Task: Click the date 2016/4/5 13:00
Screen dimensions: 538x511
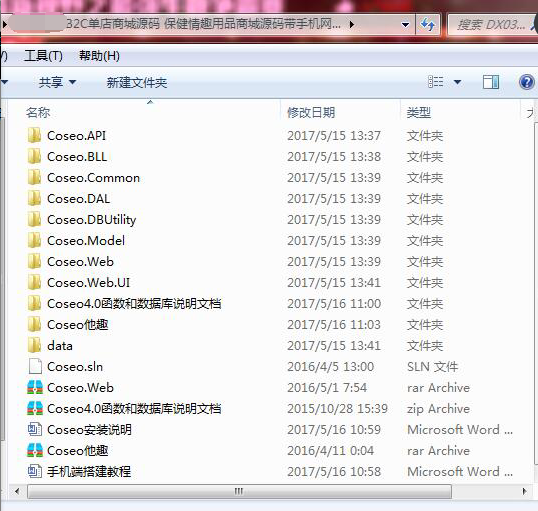Action: (x=330, y=367)
